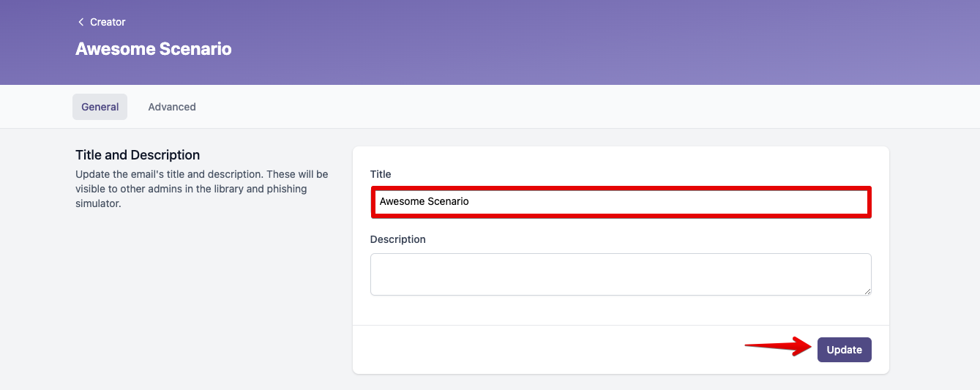Image resolution: width=980 pixels, height=390 pixels.
Task: Switch to the General tab
Action: (100, 107)
